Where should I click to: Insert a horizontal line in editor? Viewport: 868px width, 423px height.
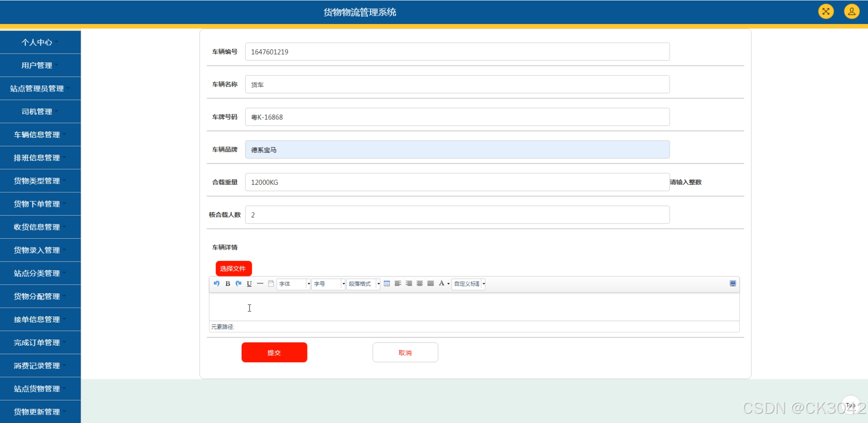pyautogui.click(x=260, y=283)
